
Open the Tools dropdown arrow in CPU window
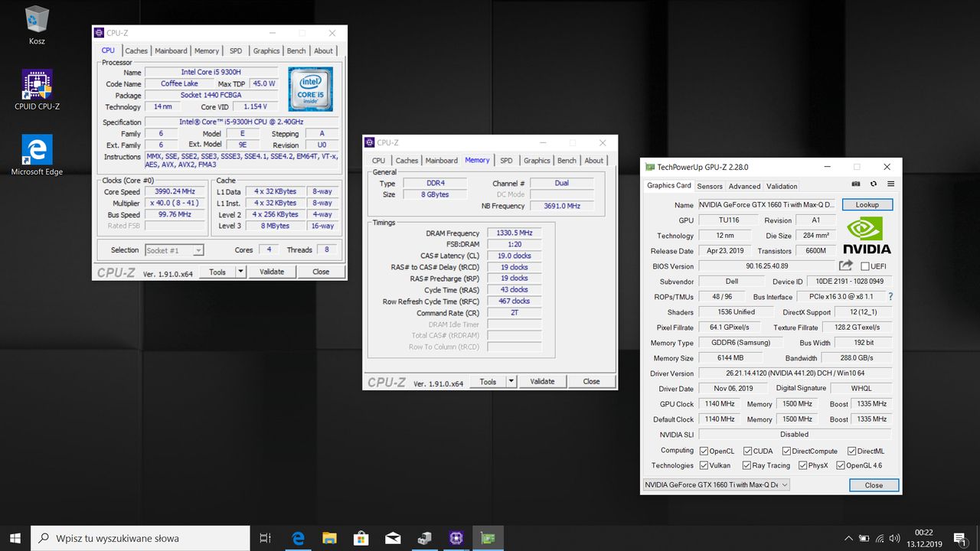[x=240, y=272]
